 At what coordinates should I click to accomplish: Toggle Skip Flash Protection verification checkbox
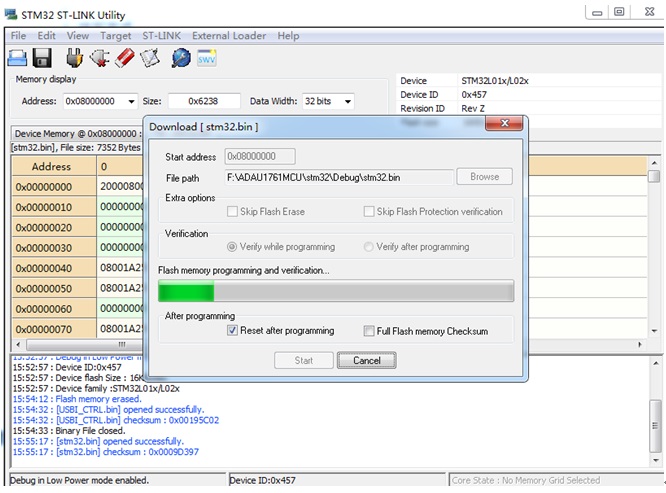pyautogui.click(x=369, y=211)
